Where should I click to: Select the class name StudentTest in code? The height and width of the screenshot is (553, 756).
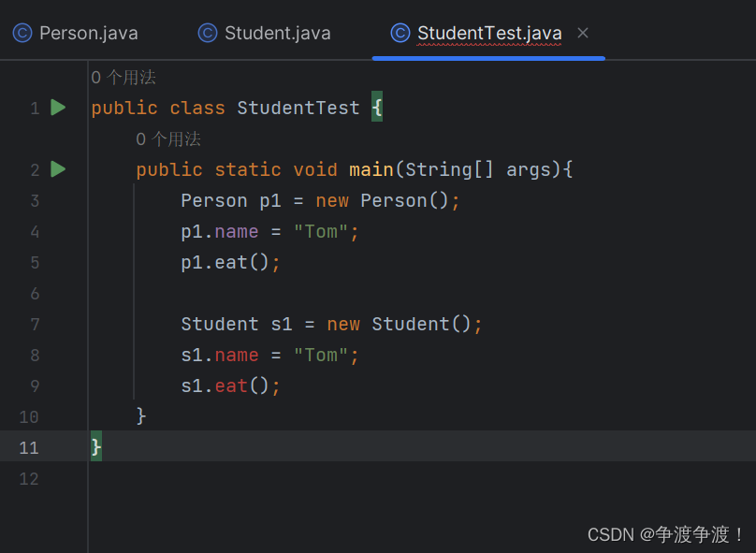pyautogui.click(x=298, y=108)
